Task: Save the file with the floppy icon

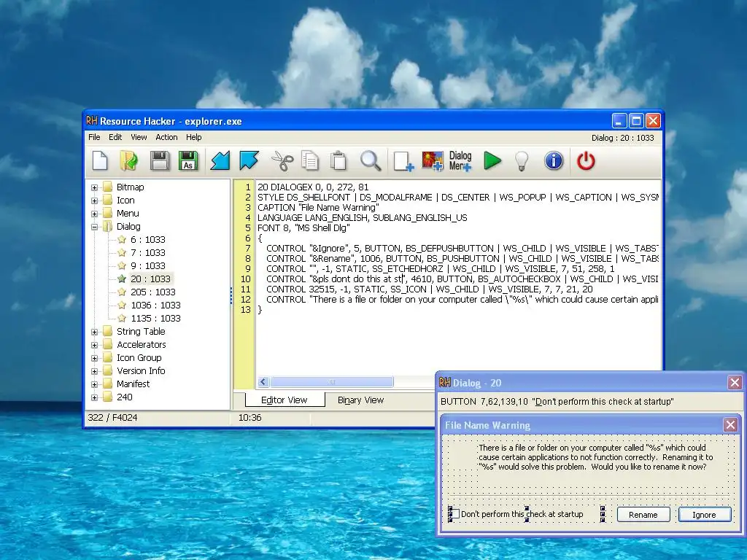Action: pyautogui.click(x=160, y=160)
